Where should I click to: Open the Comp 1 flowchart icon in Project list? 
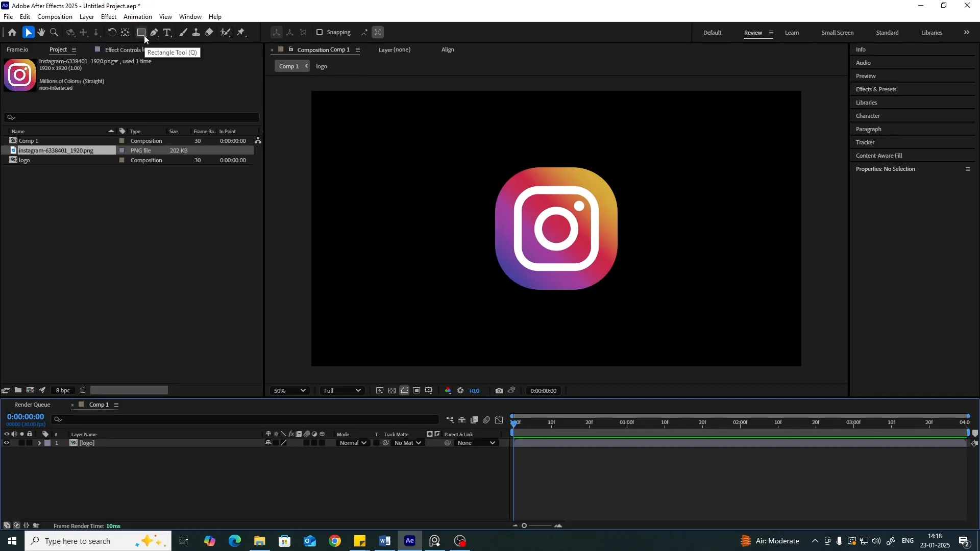[x=258, y=140]
